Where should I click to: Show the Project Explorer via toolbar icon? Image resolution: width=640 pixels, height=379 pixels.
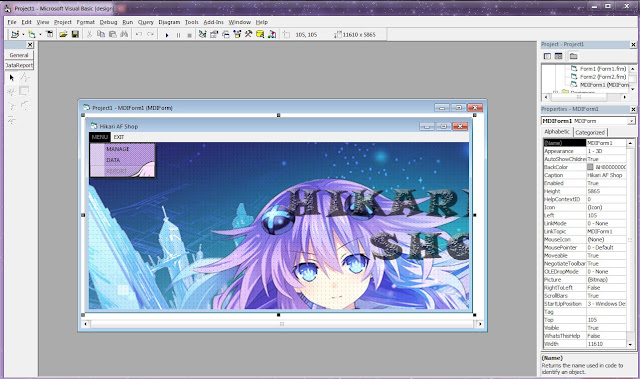[202, 35]
